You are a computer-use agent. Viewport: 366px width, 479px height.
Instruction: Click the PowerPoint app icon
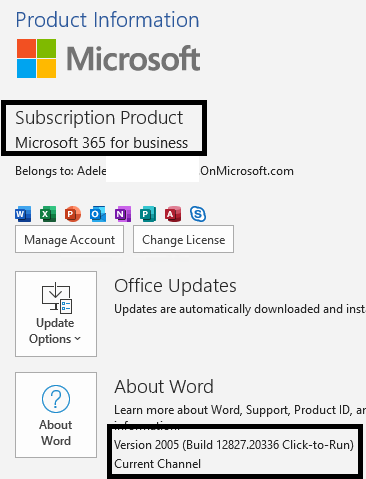pos(73,214)
